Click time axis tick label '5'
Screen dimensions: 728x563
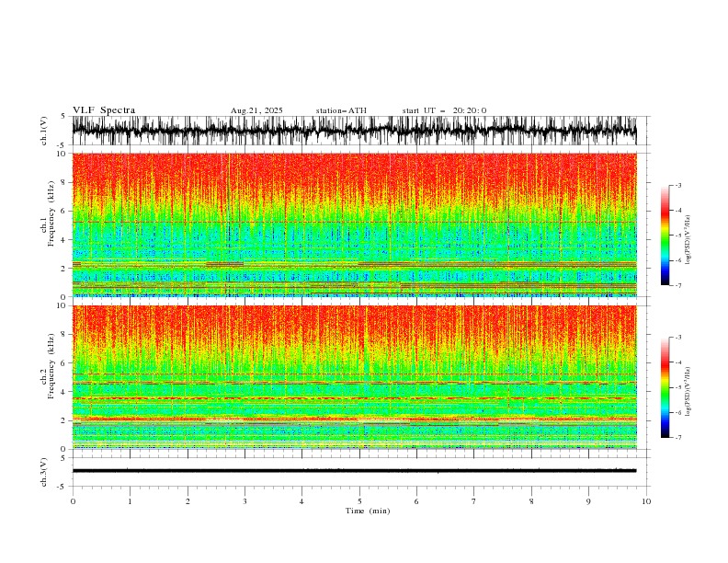tap(359, 501)
